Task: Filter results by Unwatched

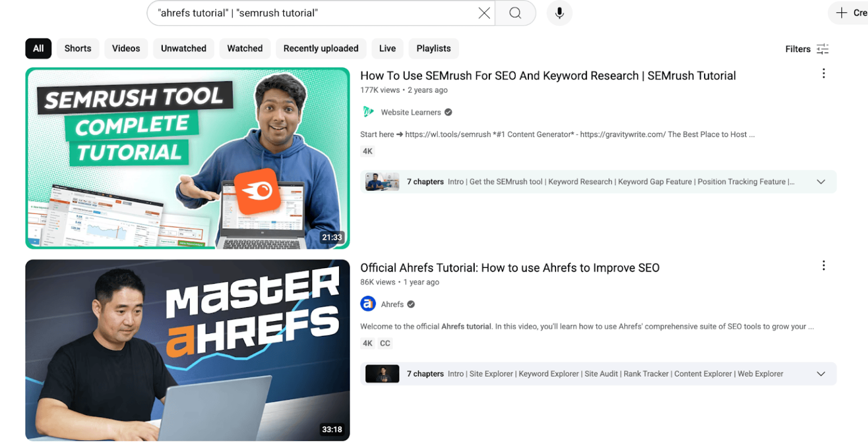Action: pyautogui.click(x=184, y=49)
